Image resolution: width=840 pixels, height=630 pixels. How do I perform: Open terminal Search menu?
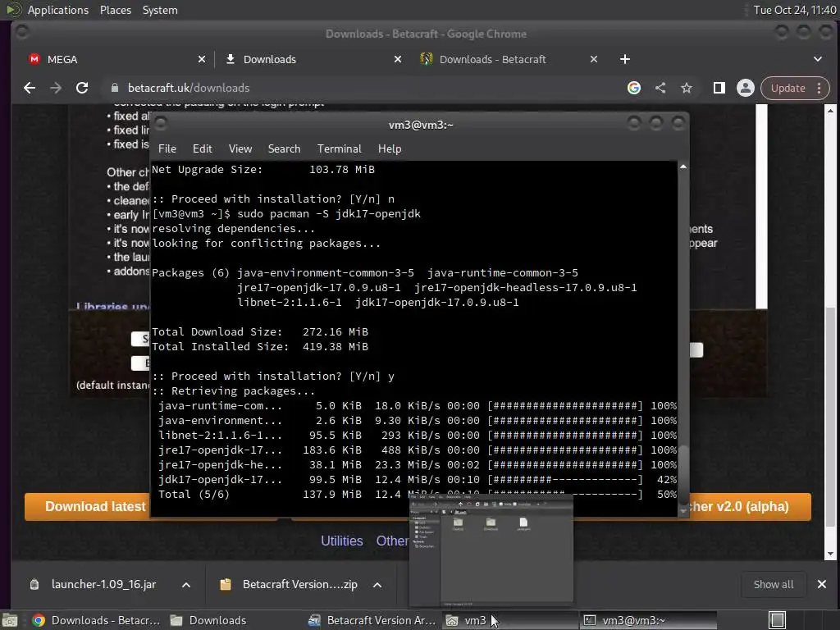(284, 149)
